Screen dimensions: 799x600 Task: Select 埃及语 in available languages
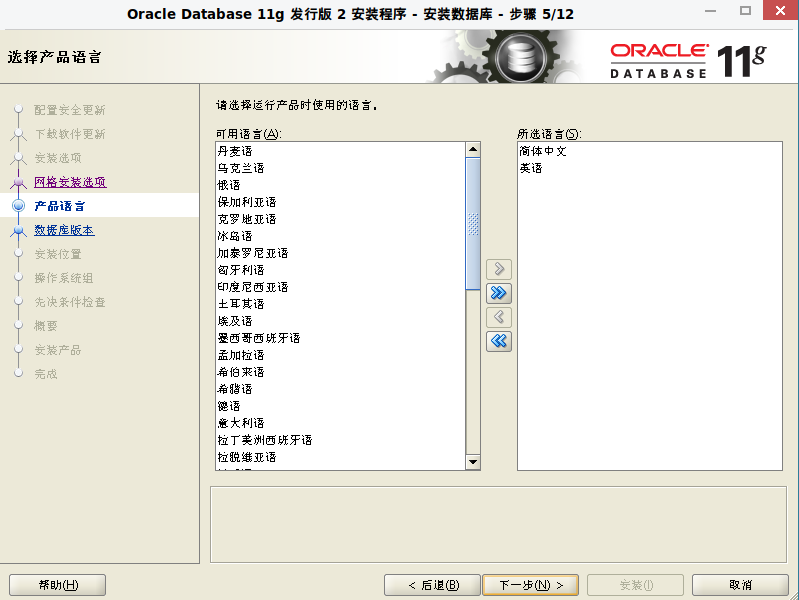(x=340, y=321)
